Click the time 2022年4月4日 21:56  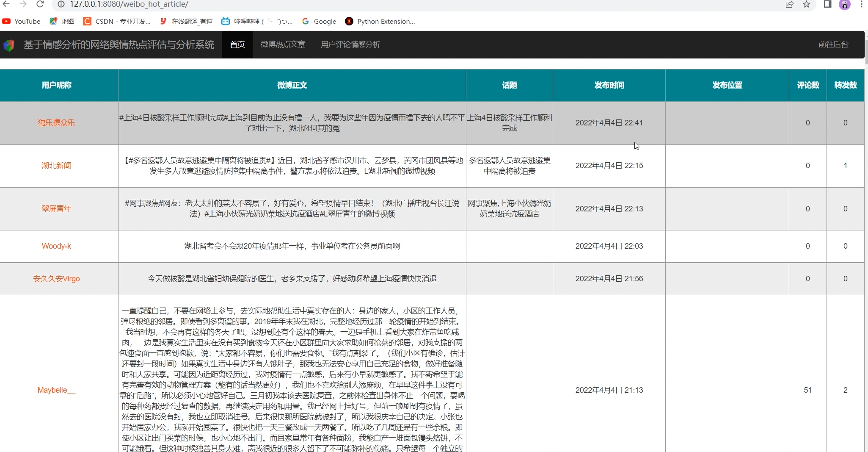point(609,279)
